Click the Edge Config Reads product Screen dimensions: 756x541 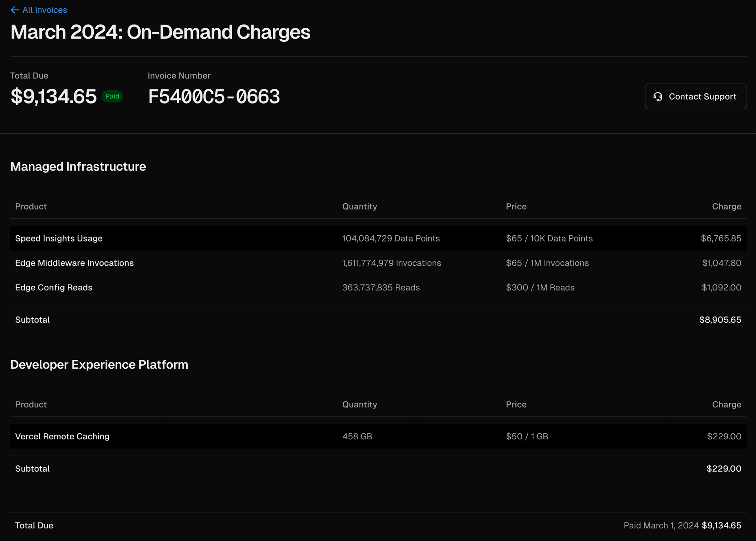click(54, 288)
